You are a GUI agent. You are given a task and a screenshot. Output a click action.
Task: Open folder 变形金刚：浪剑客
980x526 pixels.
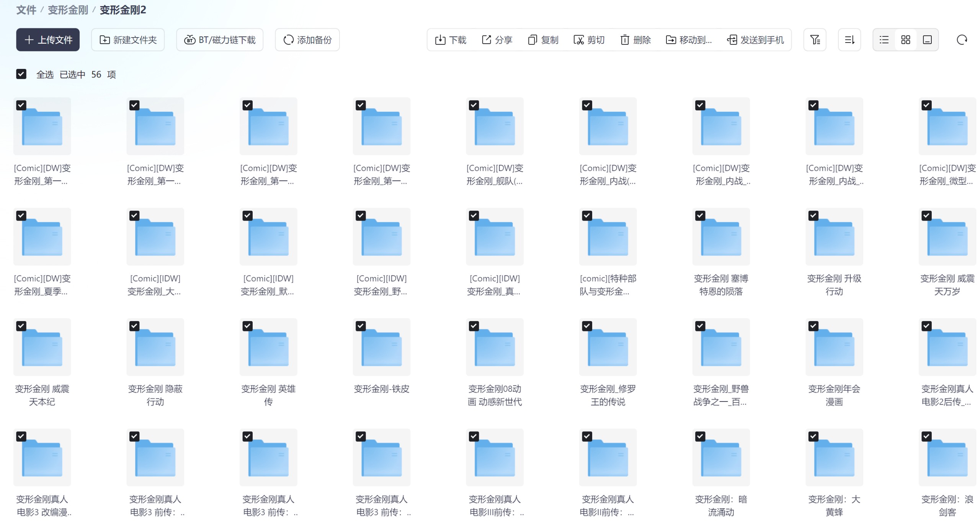point(947,457)
